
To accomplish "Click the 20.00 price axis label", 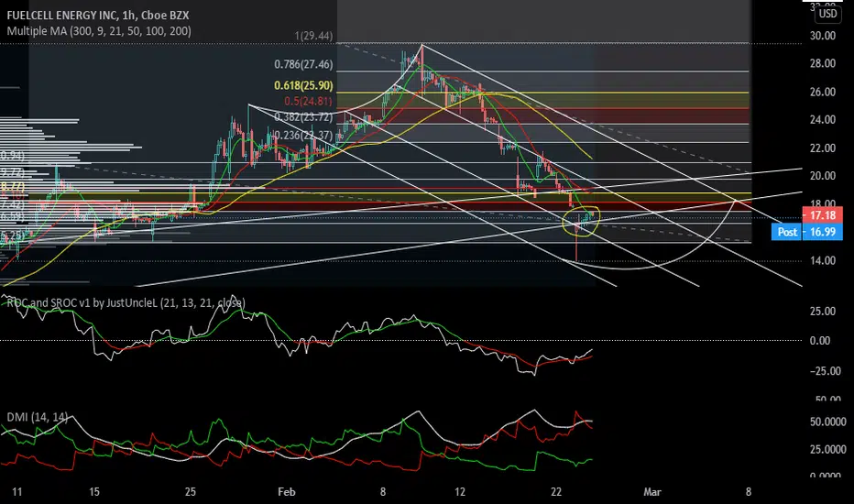I will point(823,176).
